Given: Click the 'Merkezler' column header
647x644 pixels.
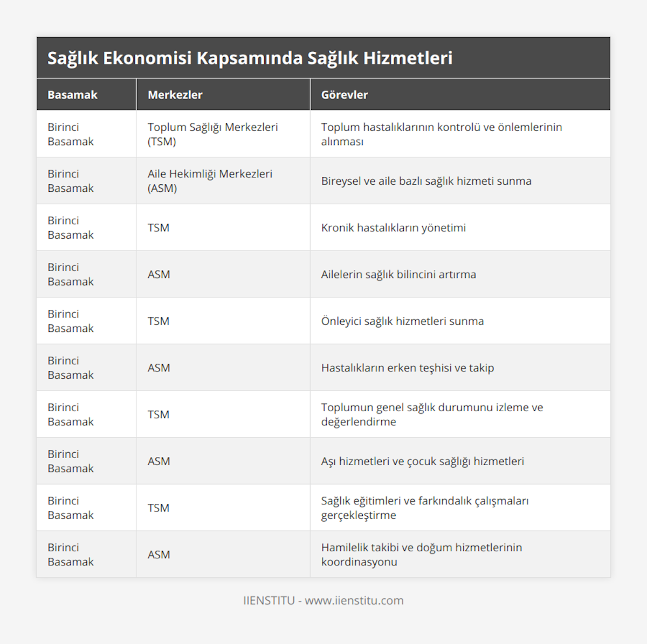Looking at the screenshot, I should tap(175, 95).
